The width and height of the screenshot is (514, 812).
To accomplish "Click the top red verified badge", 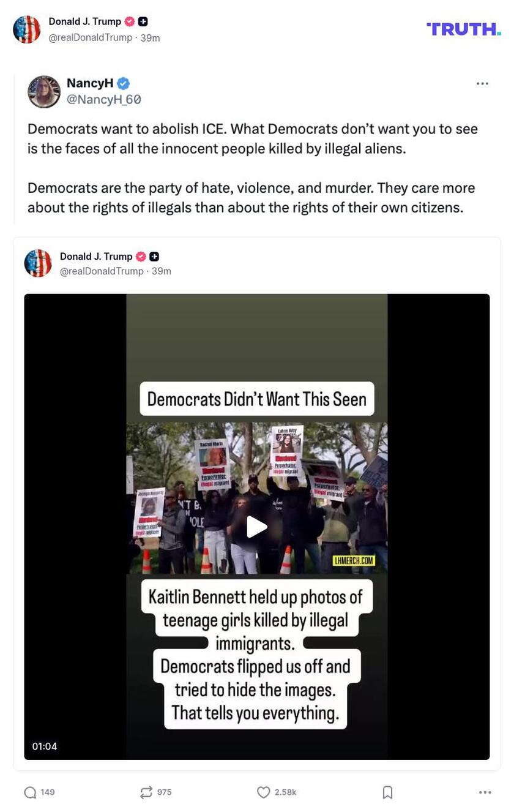I will point(129,21).
